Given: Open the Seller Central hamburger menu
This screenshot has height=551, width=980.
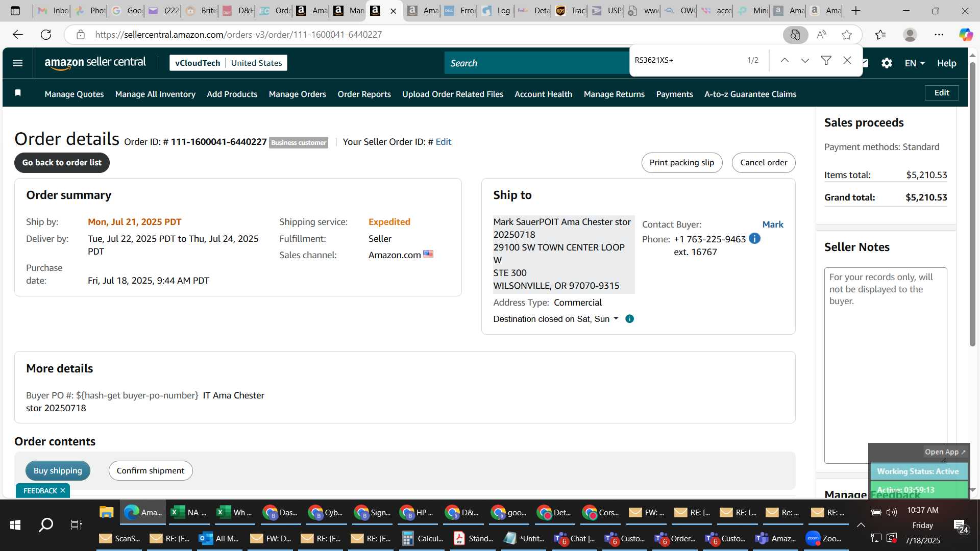Looking at the screenshot, I should coord(17,63).
